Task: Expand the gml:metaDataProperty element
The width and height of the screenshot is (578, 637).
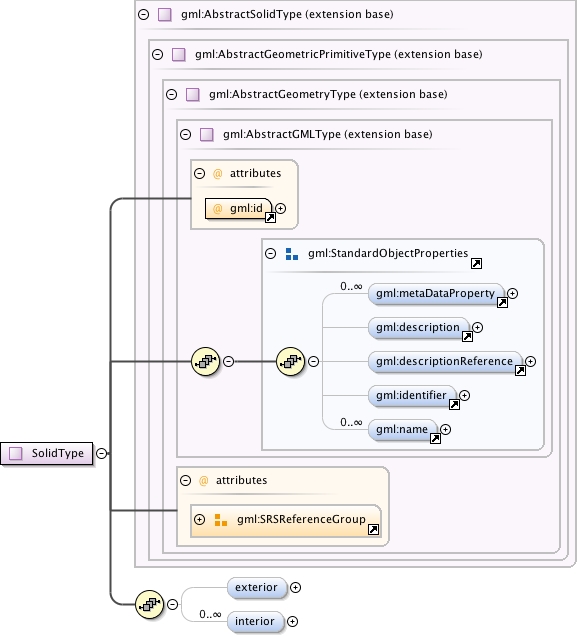Action: pos(513,293)
